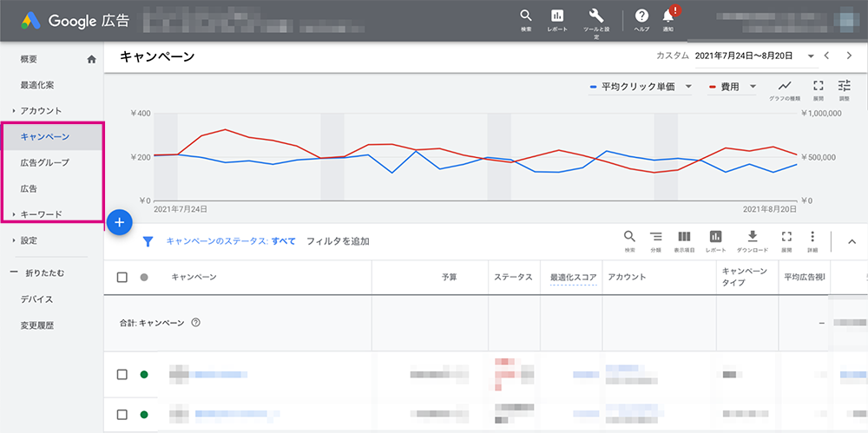Open 広告 in the sidebar
This screenshot has height=433, width=868.
29,189
